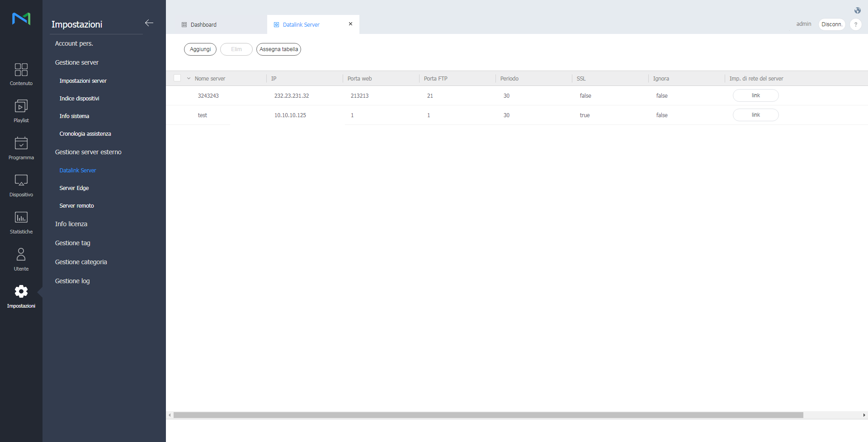Screen dimensions: 868x442
Task: Click the Aggiungi button
Action: click(x=200, y=49)
